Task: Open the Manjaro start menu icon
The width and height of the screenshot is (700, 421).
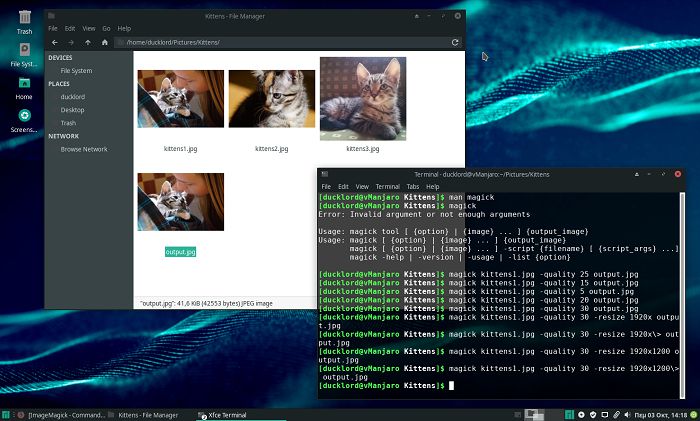Action: pyautogui.click(x=7, y=414)
